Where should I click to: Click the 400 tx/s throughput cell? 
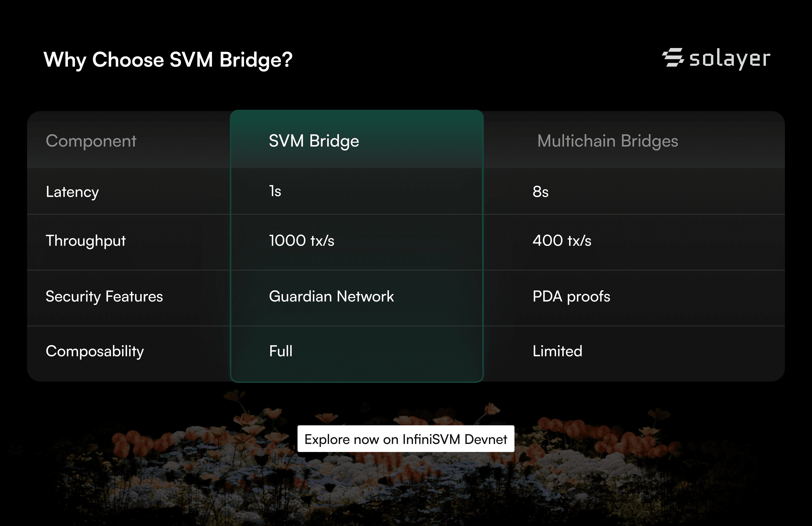click(562, 241)
